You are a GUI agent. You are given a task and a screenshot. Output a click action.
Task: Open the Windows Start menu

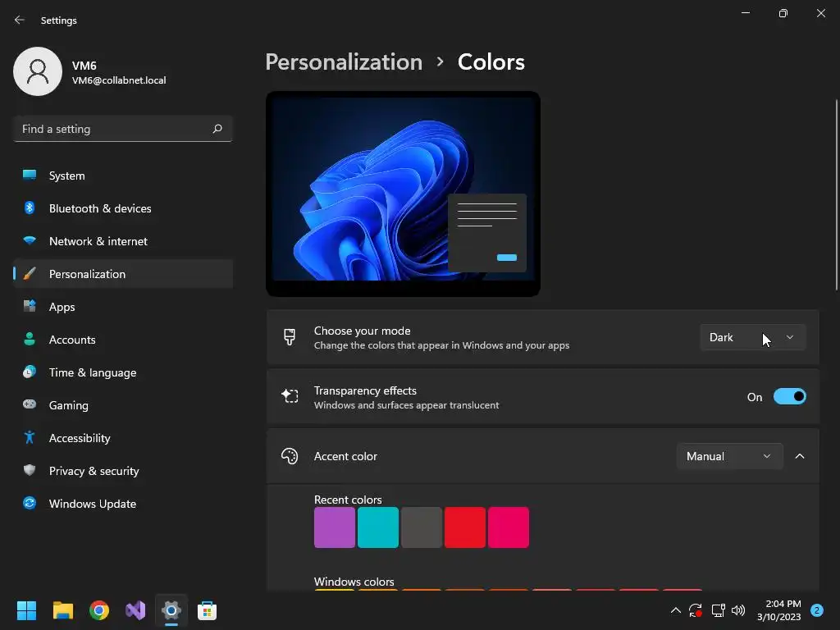[x=26, y=610]
